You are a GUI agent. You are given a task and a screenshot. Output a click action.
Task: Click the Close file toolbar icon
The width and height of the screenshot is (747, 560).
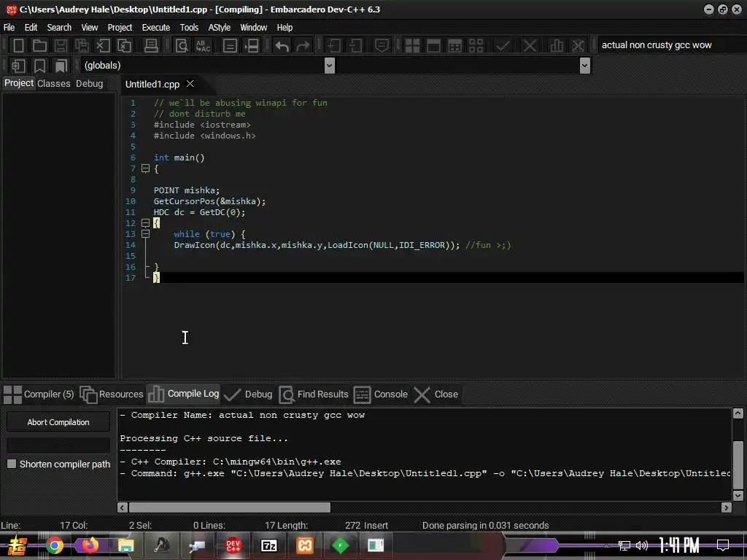103,46
